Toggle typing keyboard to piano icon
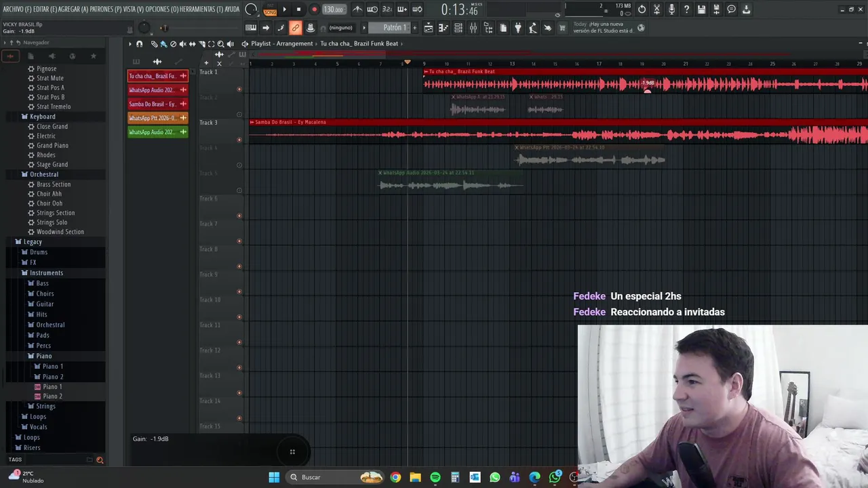Image resolution: width=868 pixels, height=488 pixels. tap(251, 28)
